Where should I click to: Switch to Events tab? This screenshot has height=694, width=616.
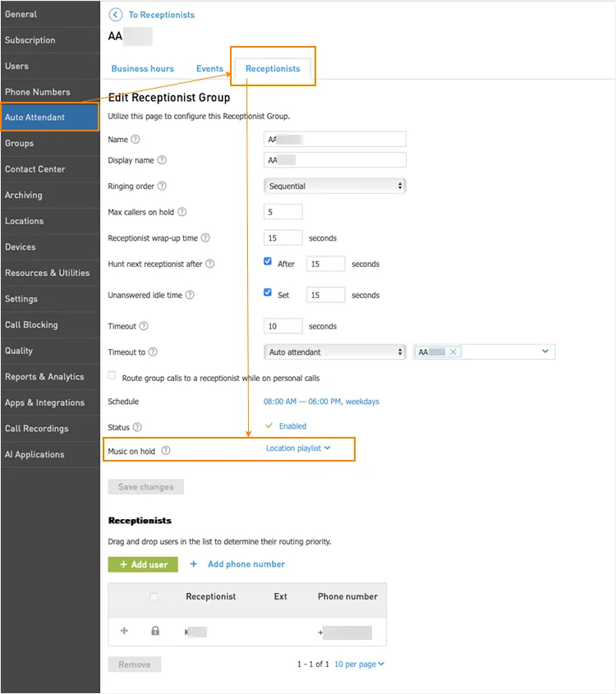[x=209, y=69]
